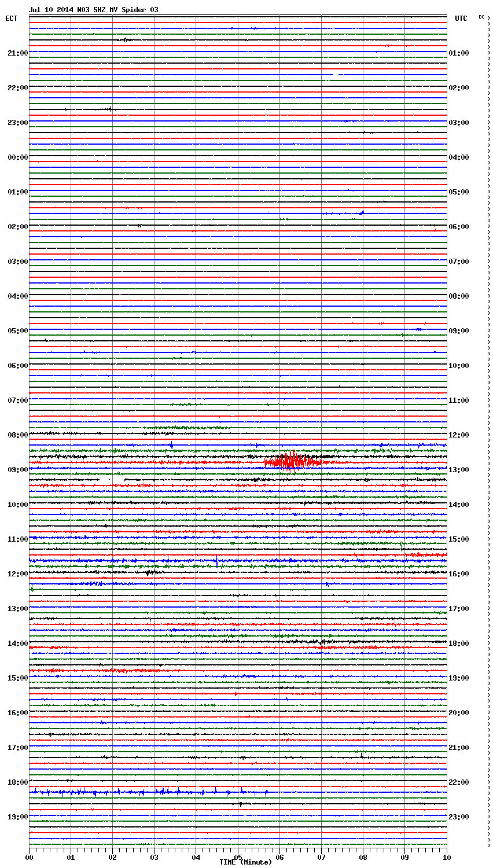
Task: Pick the UTC 13:00 hour label
Action: coord(459,470)
